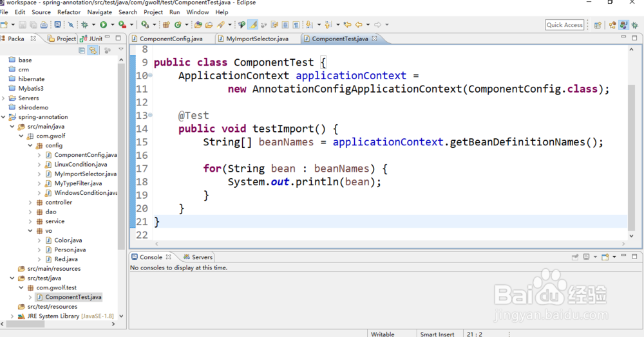Image resolution: width=644 pixels, height=337 pixels.
Task: Expand the Servers project node
Action: tap(3, 98)
